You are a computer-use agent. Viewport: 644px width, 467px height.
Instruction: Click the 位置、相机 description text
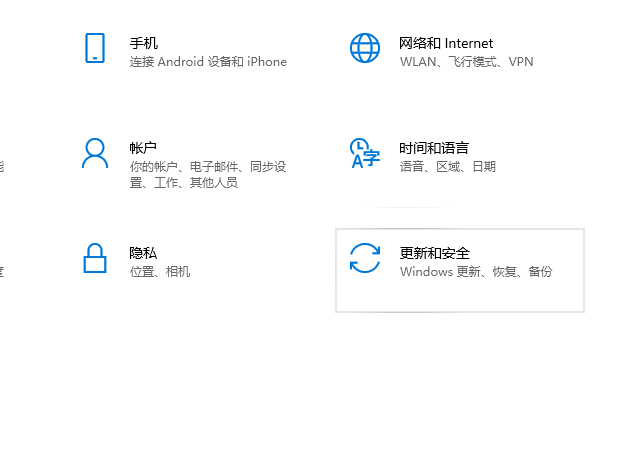(x=160, y=272)
